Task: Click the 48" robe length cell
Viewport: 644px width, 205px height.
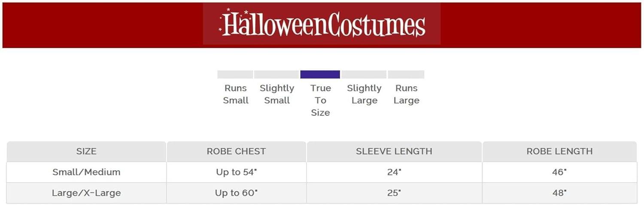Action: 559,193
